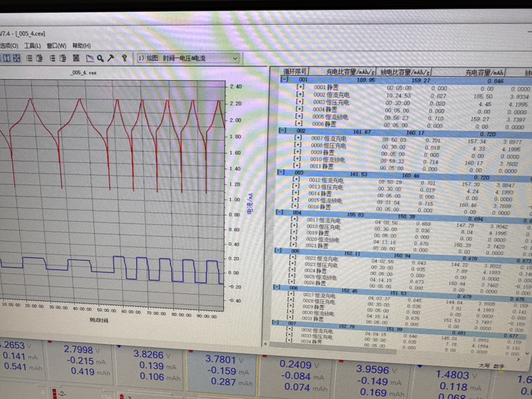The height and width of the screenshot is (399, 532).
Task: Open the 帮助(H) menu
Action: coord(81,45)
